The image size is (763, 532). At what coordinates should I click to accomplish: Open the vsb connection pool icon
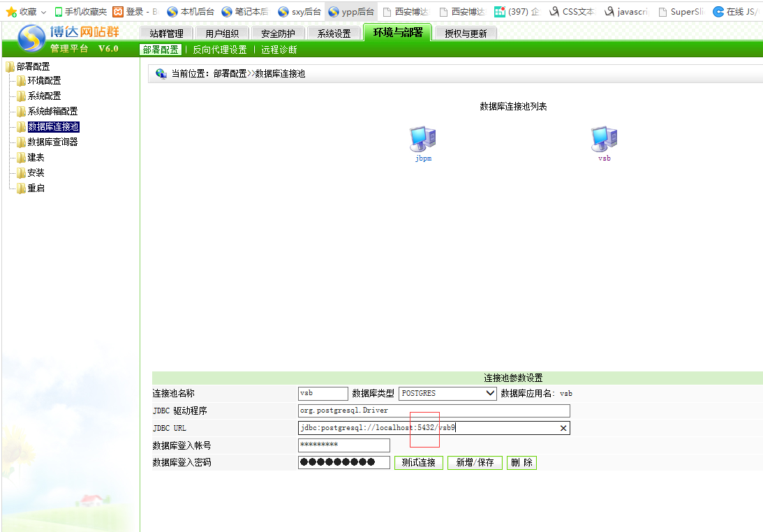click(x=604, y=140)
